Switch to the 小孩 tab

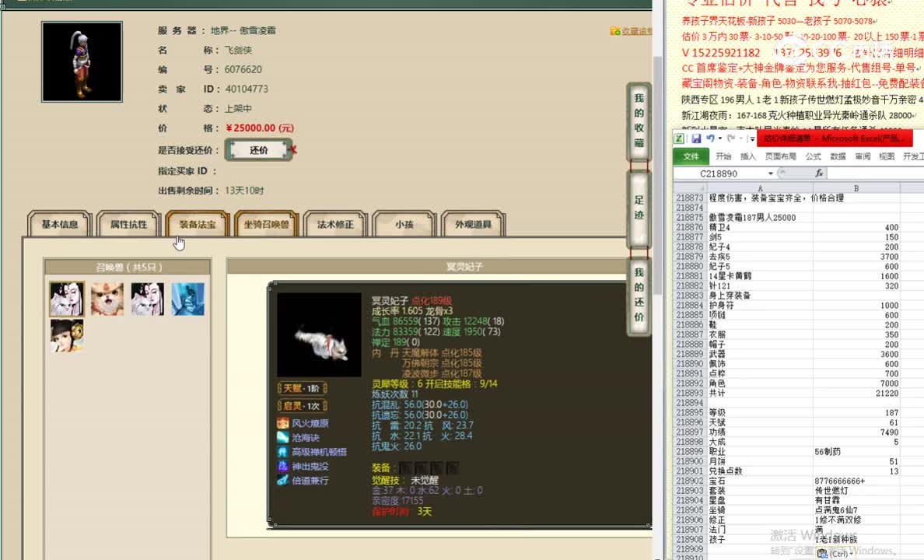point(404,225)
